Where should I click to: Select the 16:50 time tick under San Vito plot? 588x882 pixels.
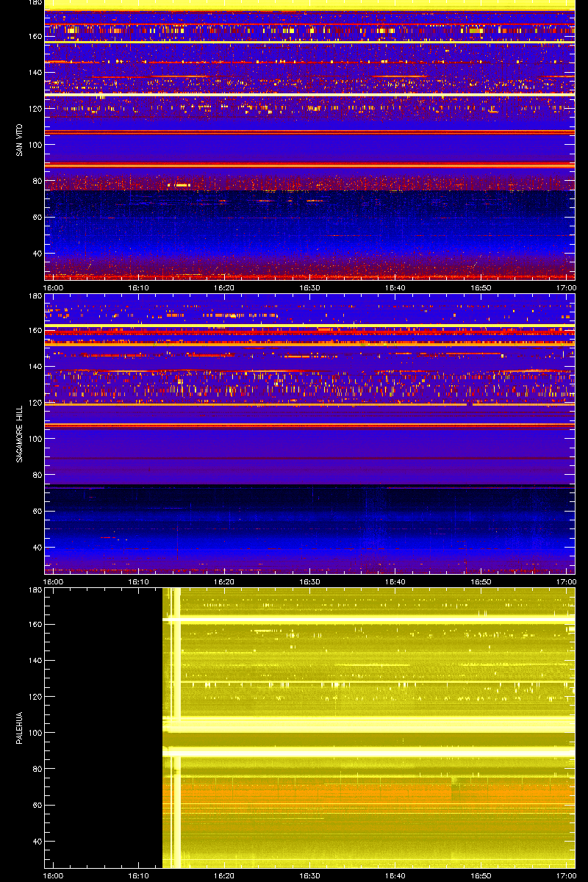[481, 288]
